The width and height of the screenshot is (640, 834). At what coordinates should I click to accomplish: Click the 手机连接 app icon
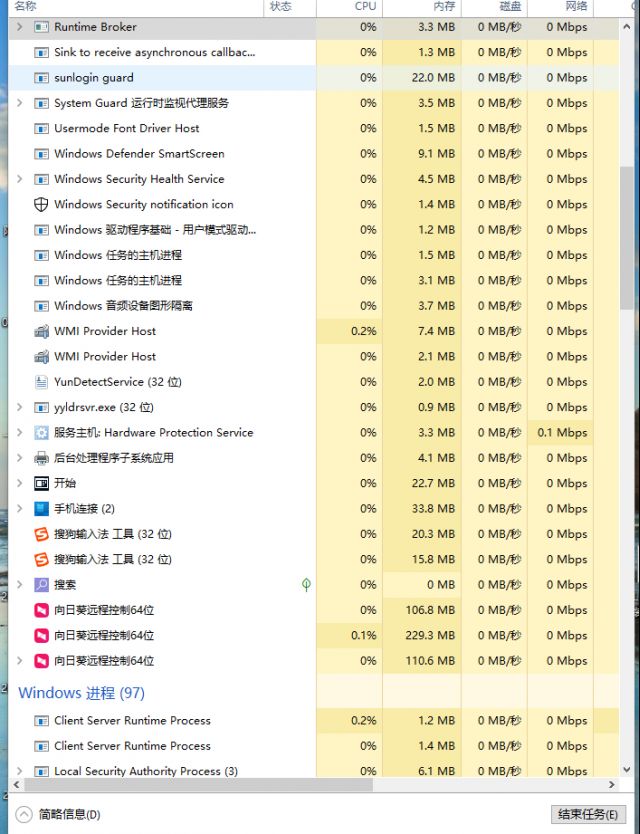point(41,508)
